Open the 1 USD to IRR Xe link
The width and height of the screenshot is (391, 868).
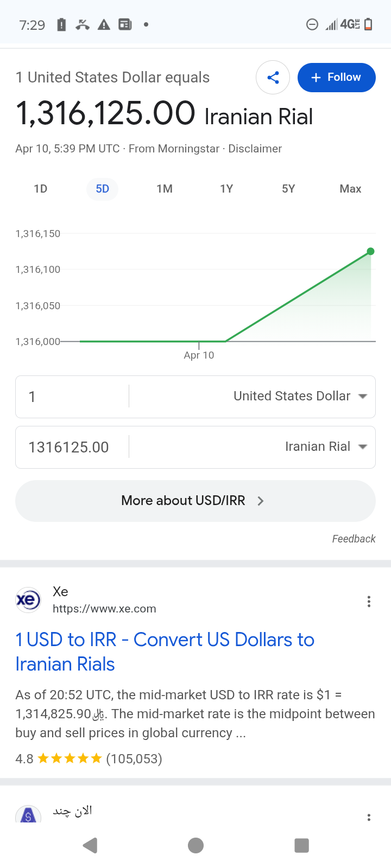coord(165,652)
